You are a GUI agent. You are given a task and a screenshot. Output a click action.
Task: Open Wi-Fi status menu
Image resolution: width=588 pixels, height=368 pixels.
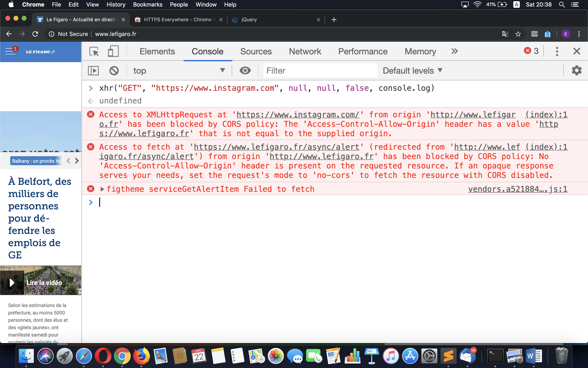point(478,5)
